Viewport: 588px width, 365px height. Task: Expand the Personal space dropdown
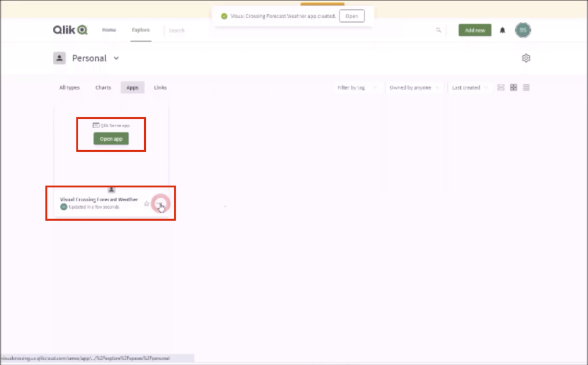click(x=116, y=58)
